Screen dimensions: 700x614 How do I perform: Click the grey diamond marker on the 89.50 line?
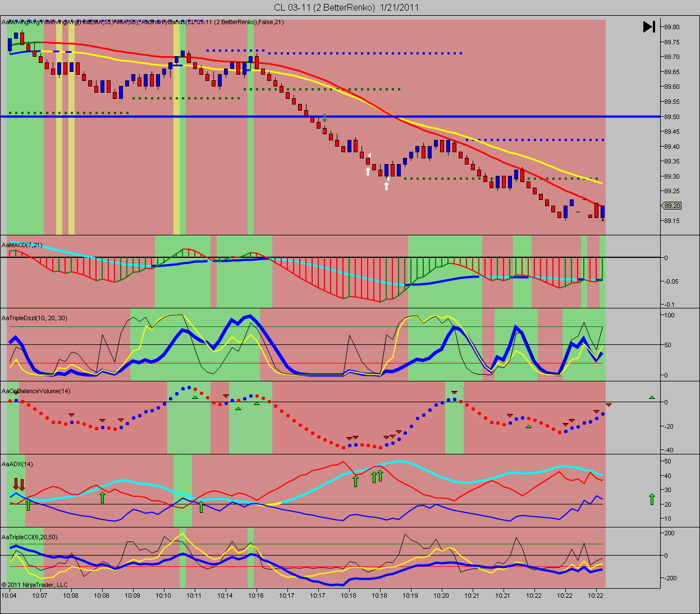(x=324, y=119)
